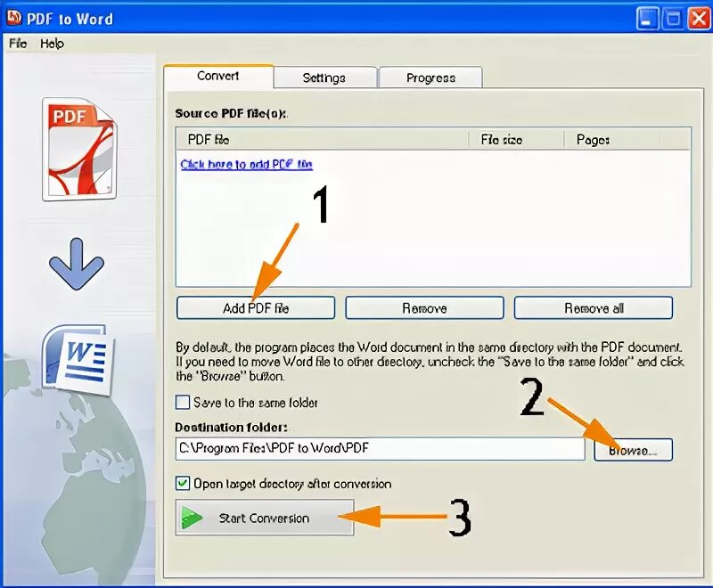Close the PDF to Word window
This screenshot has width=713, height=588.
coord(699,19)
